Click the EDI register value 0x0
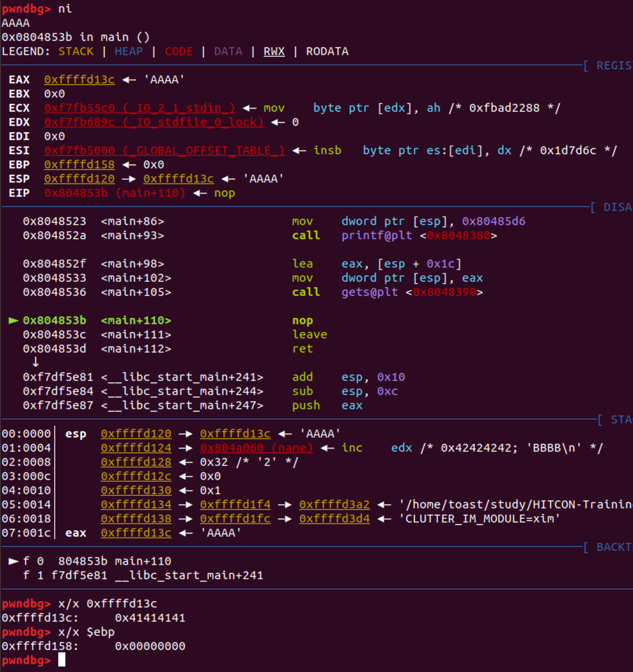Image resolution: width=633 pixels, height=672 pixels. point(54,136)
